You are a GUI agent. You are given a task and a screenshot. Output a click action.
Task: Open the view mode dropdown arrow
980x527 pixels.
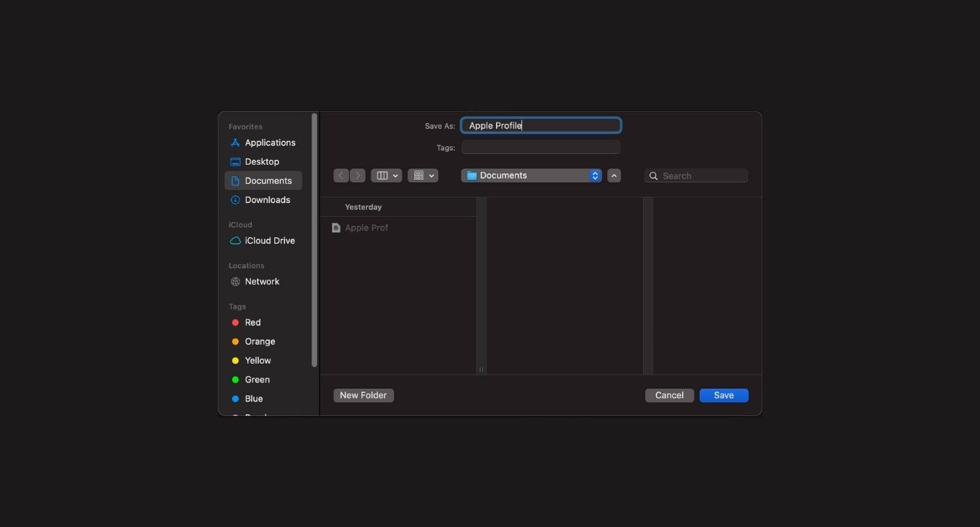coord(396,175)
